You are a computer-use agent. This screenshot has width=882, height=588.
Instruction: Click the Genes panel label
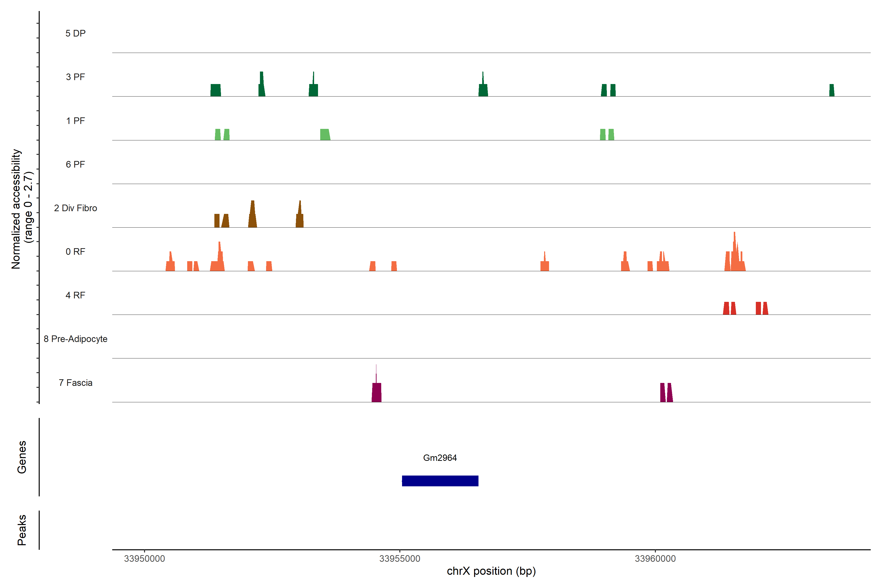22,457
